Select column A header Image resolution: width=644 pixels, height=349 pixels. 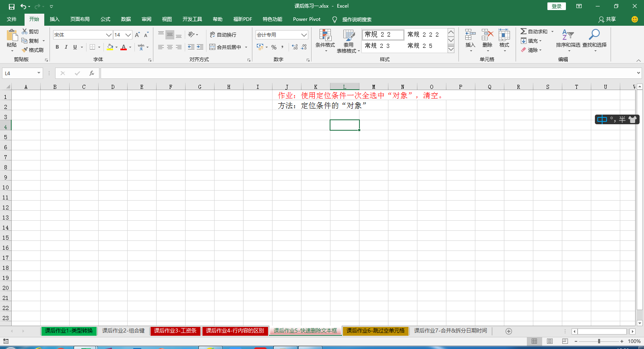tap(26, 87)
